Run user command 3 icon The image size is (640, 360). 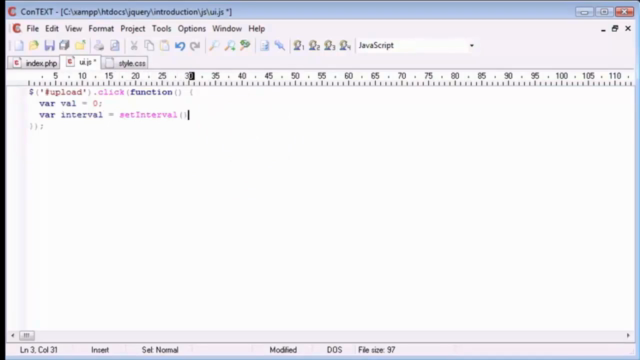(x=330, y=45)
